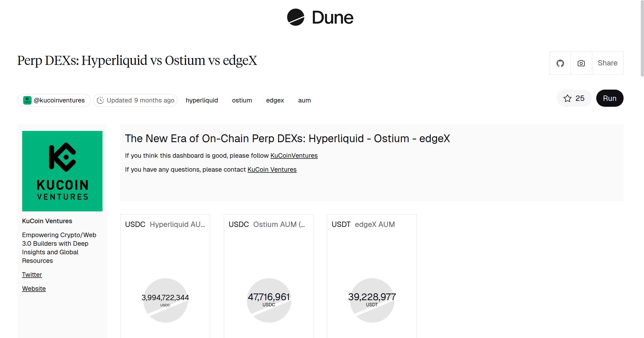Click the KuCoin Ventures logo image
The image size is (644, 338).
click(x=62, y=171)
